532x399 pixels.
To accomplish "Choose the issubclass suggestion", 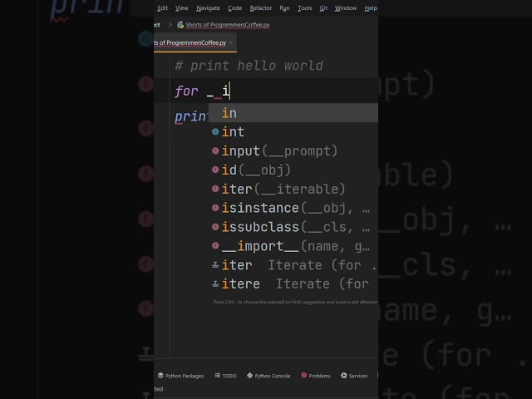I will point(293,227).
